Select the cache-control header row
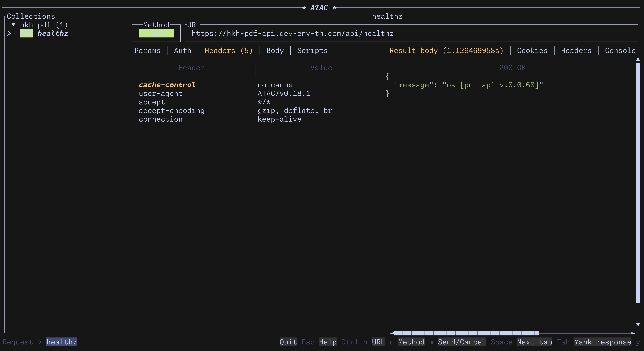 coord(167,85)
